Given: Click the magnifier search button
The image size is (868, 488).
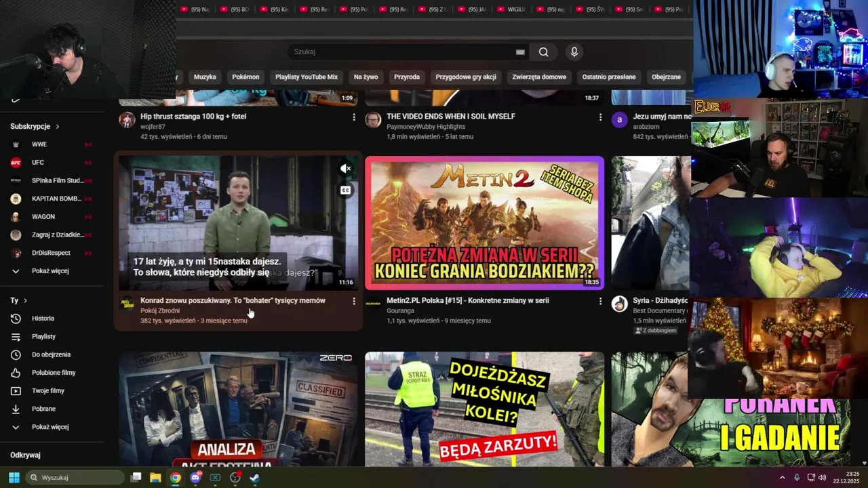Looking at the screenshot, I should 543,52.
